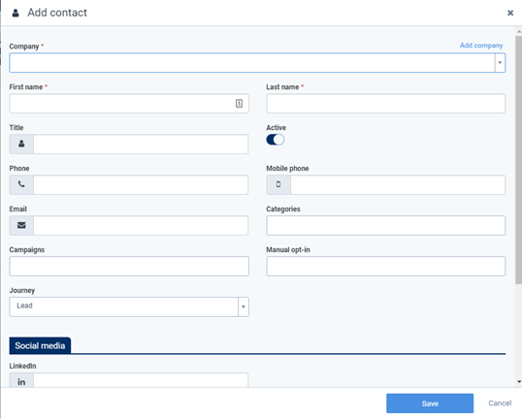This screenshot has width=522, height=420.
Task: Click the LinkedIn 'in' icon
Action: (x=21, y=382)
